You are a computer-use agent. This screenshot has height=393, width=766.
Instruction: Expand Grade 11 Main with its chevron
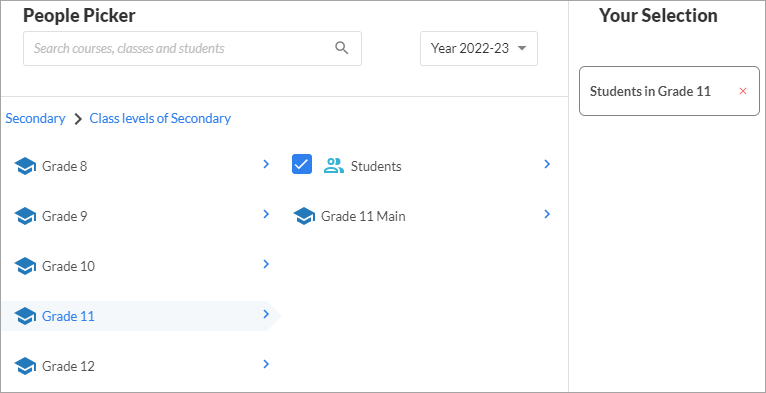(547, 214)
